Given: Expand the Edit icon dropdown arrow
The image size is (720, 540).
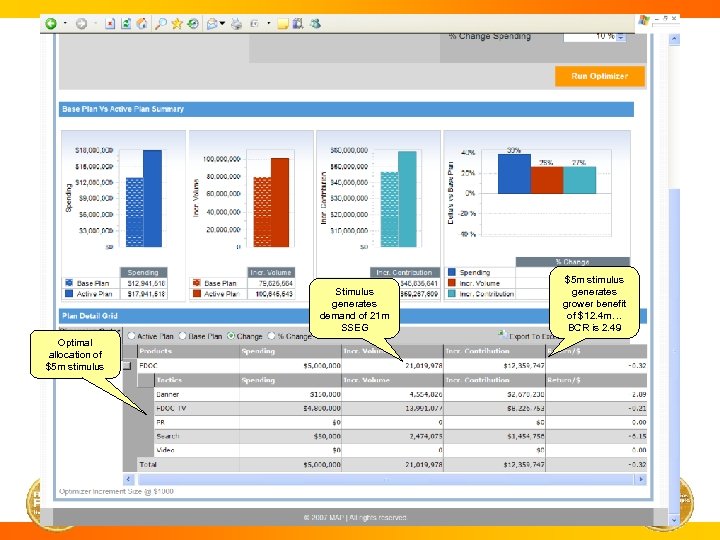Looking at the screenshot, I should click(269, 23).
